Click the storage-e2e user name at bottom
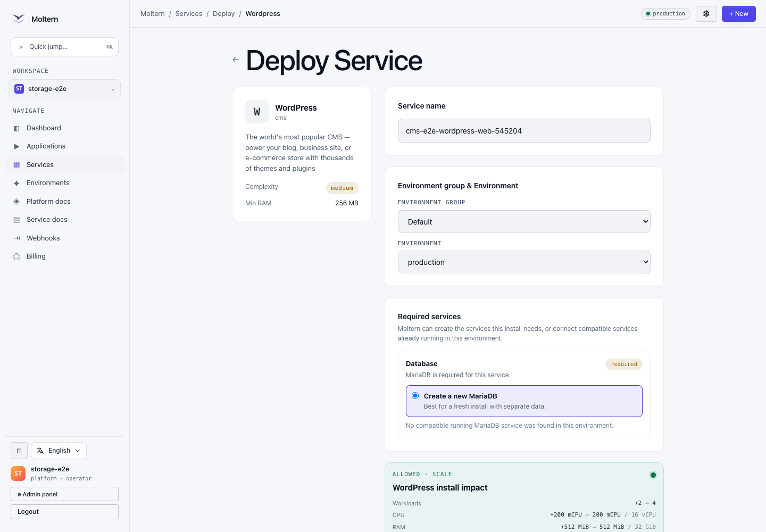The width and height of the screenshot is (766, 532). click(x=50, y=469)
